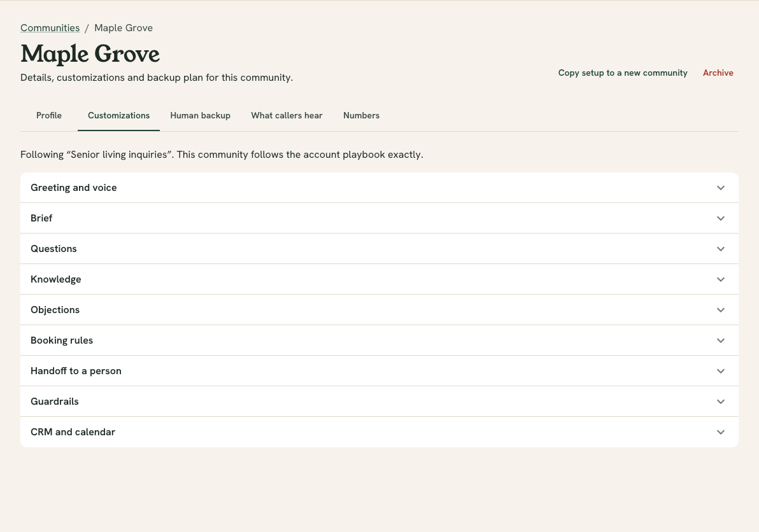The image size is (759, 532).
Task: Expand the CRM and calendar section
Action: coord(379,432)
